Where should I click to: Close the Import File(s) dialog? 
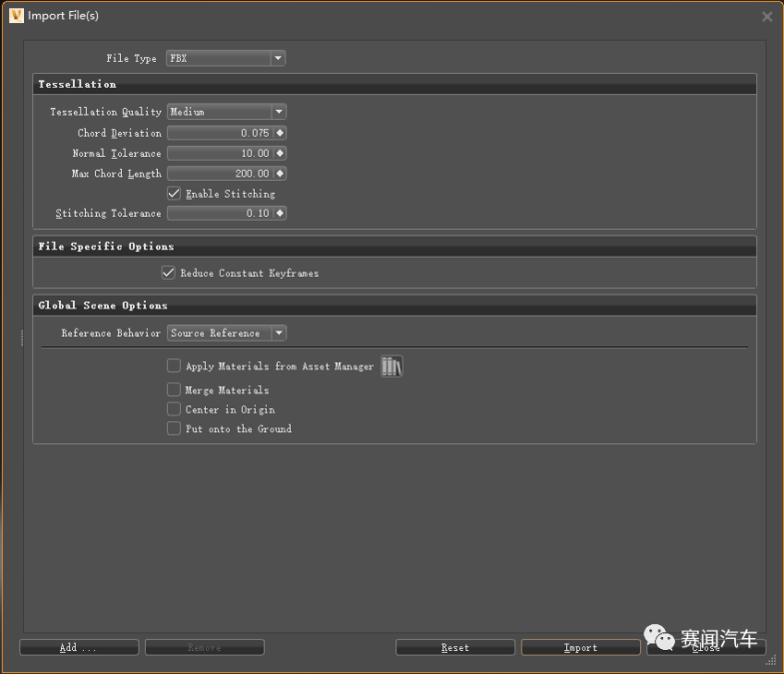pyautogui.click(x=767, y=17)
